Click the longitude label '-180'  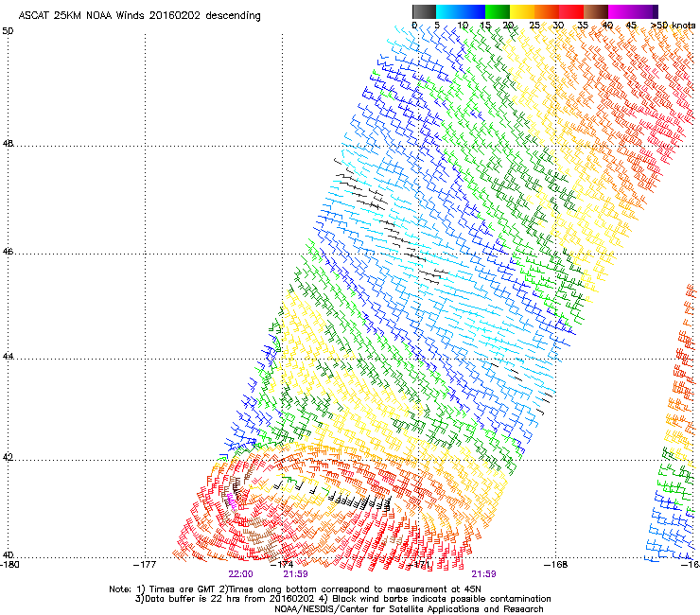tap(9, 564)
